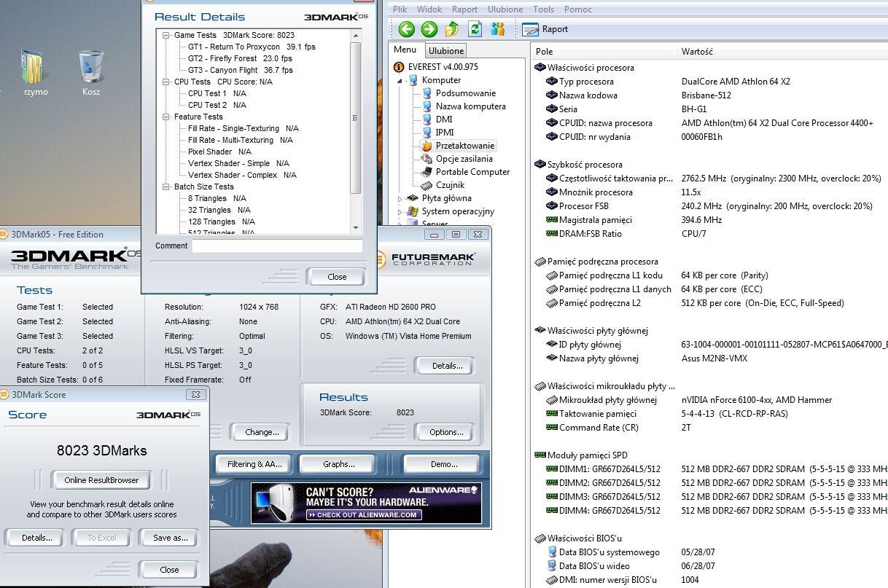
Task: Collapse the CPU Tests node in Result Details
Action: pyautogui.click(x=166, y=82)
